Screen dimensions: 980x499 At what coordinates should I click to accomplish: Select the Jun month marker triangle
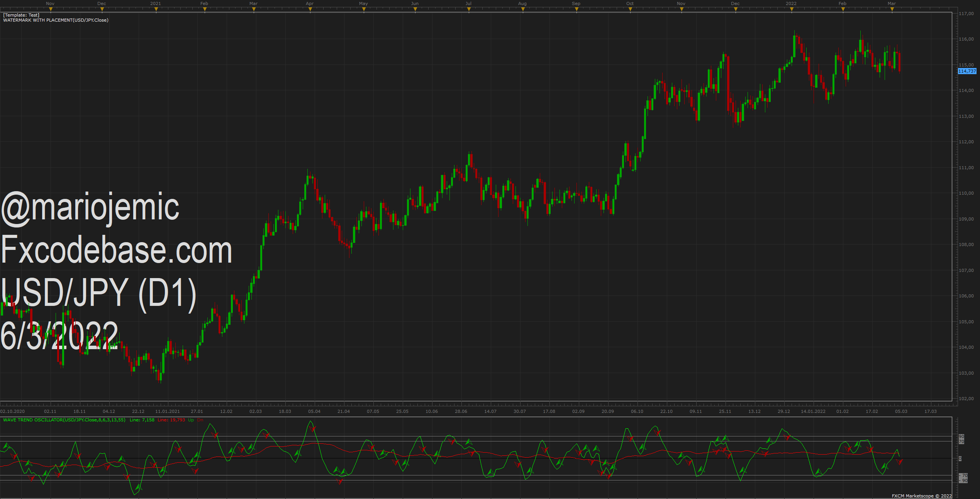click(x=415, y=10)
